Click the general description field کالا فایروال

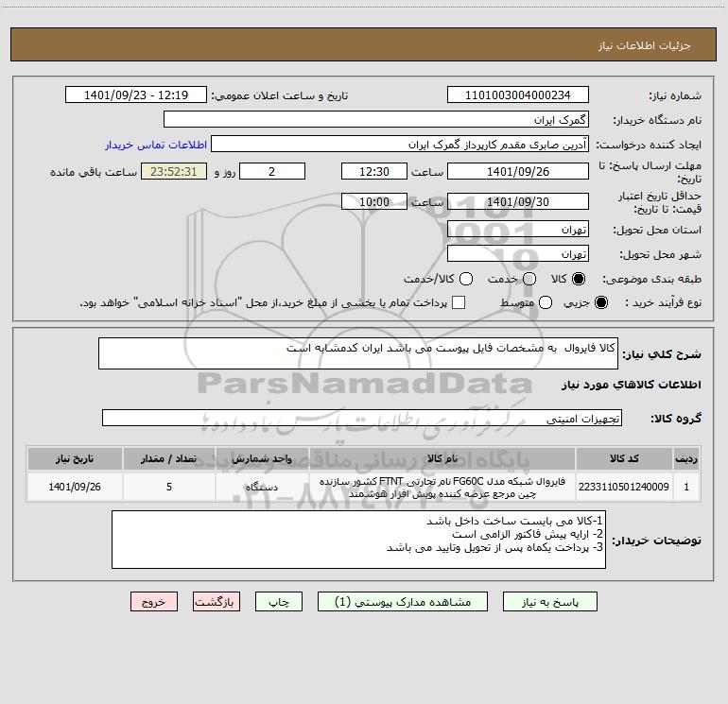(x=358, y=353)
